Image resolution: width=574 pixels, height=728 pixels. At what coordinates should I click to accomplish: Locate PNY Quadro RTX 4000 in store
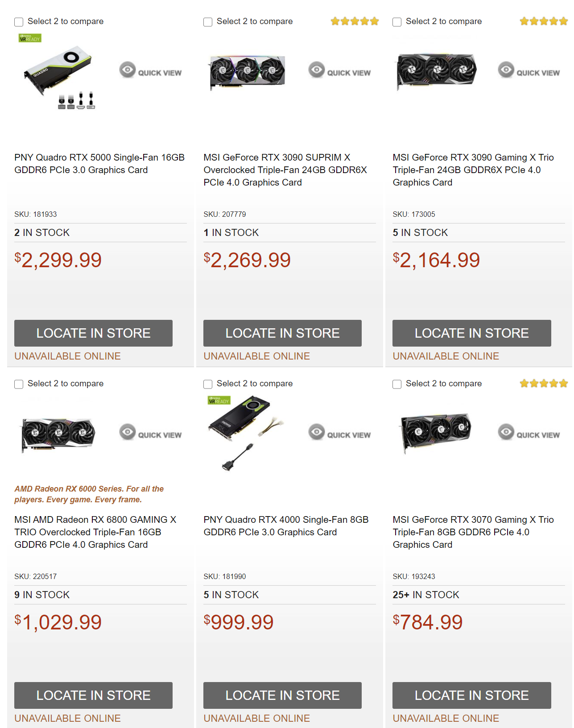click(282, 695)
